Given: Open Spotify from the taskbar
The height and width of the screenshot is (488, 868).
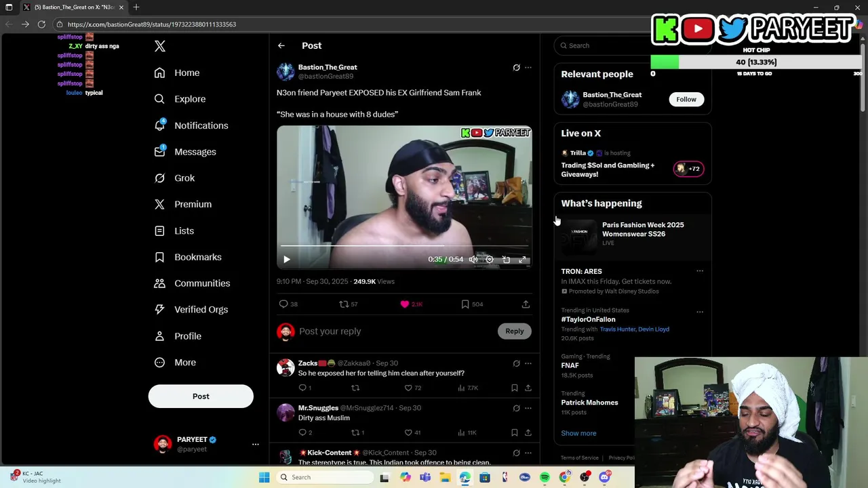Looking at the screenshot, I should point(545,477).
